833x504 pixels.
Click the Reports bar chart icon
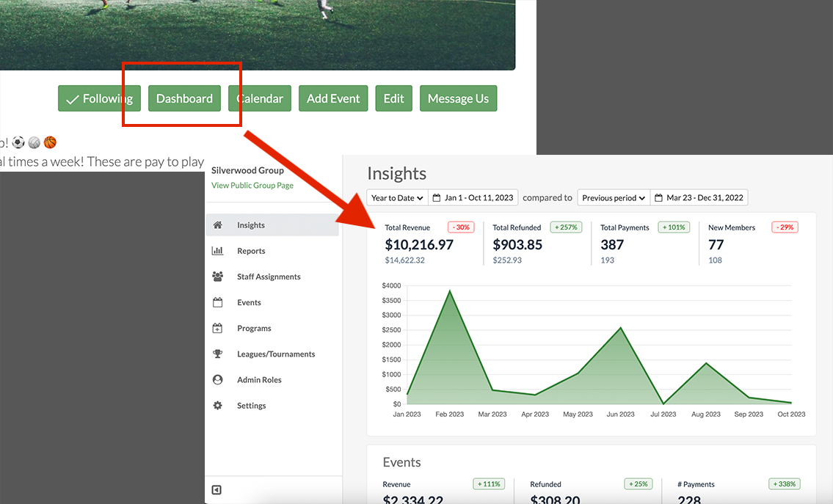coord(217,251)
